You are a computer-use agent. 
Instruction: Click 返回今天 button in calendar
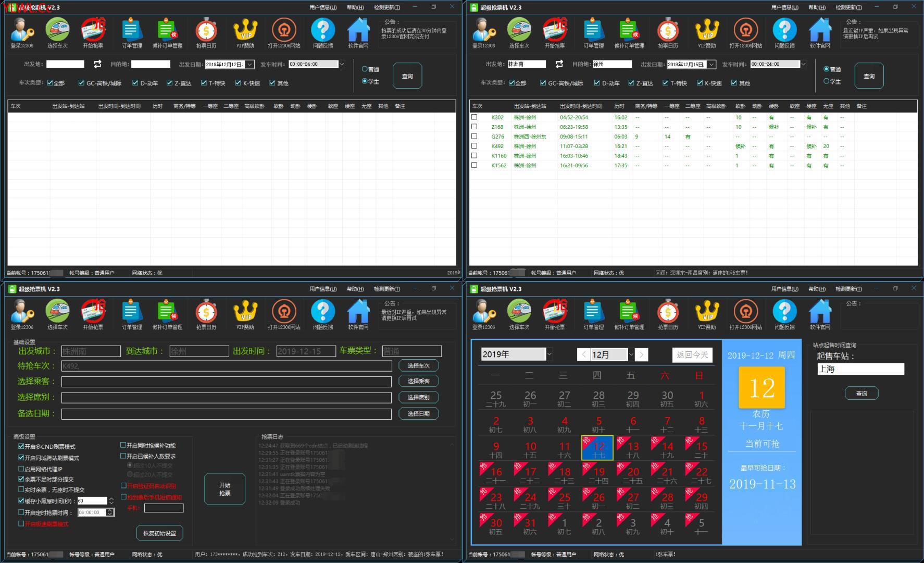pyautogui.click(x=692, y=355)
